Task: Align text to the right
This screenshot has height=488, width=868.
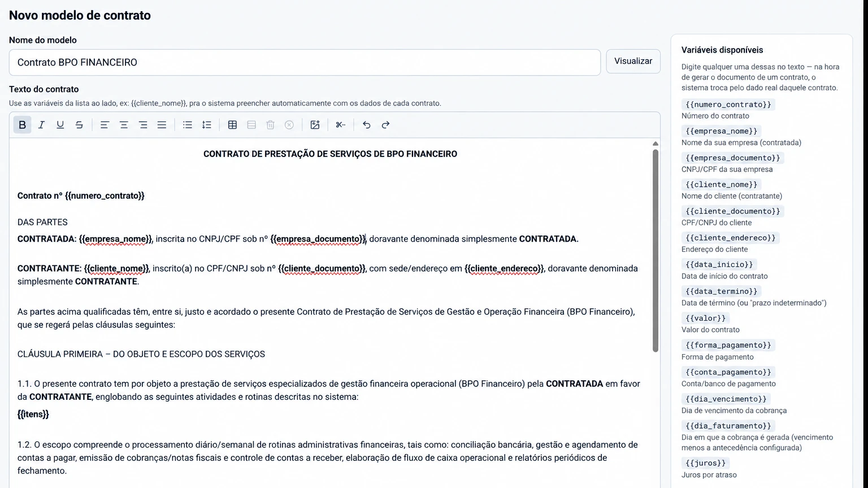Action: (143, 125)
